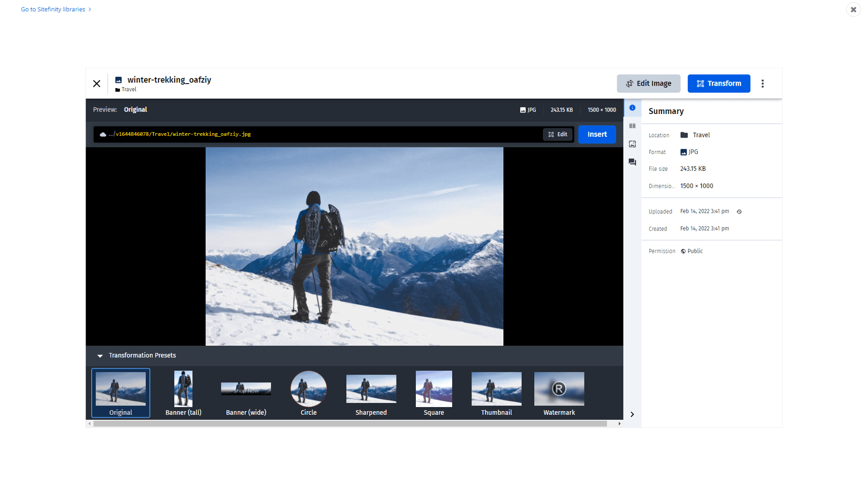Viewport: 868px width, 477px height.
Task: Open the Summary info tab icon
Action: 632,108
